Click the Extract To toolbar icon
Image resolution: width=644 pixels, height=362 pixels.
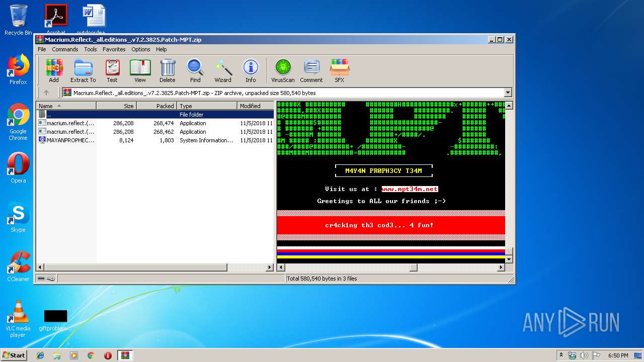coord(83,71)
